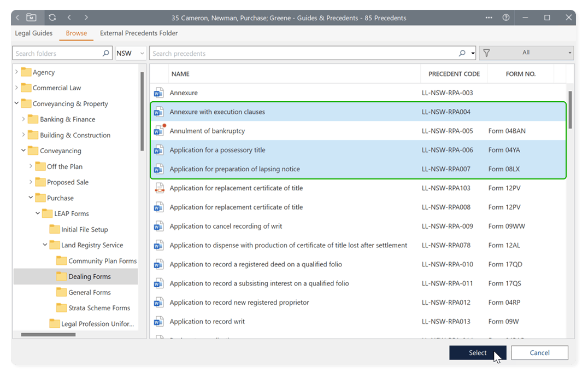Click the refresh icon in title bar
588x383 pixels.
click(52, 18)
